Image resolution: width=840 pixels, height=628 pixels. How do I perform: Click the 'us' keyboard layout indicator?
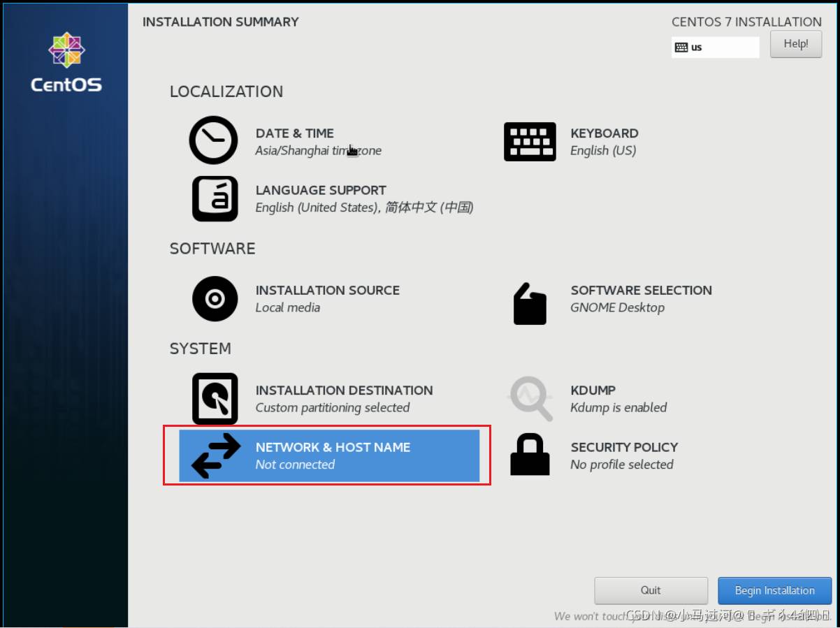point(714,48)
